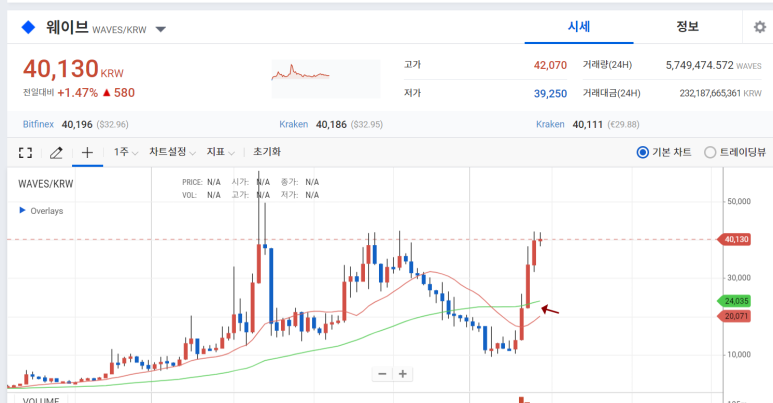This screenshot has width=773, height=403.
Task: Click the 10,000 price axis label
Action: click(739, 354)
